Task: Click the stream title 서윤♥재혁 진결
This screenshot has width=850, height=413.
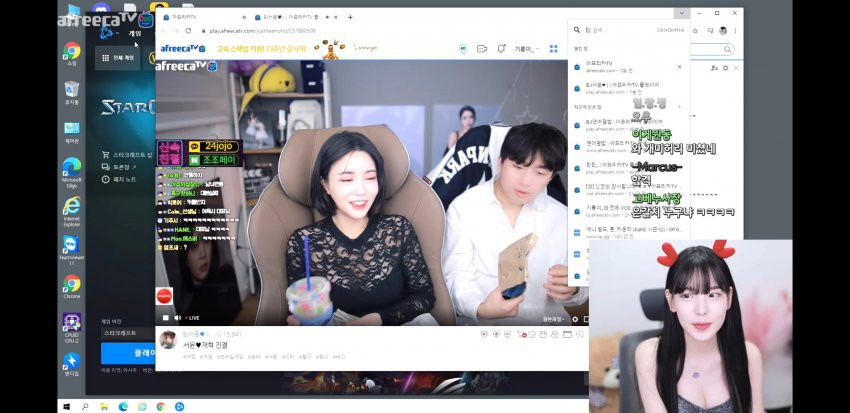Action: click(x=205, y=345)
